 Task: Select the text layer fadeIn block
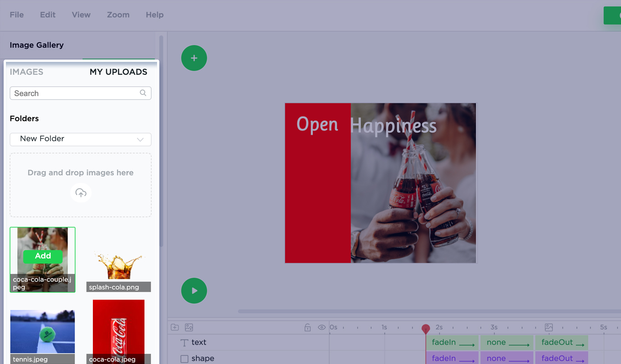452,343
